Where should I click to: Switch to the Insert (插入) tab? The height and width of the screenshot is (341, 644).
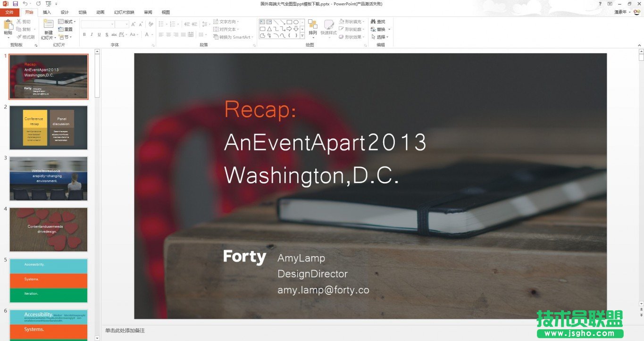click(x=47, y=12)
